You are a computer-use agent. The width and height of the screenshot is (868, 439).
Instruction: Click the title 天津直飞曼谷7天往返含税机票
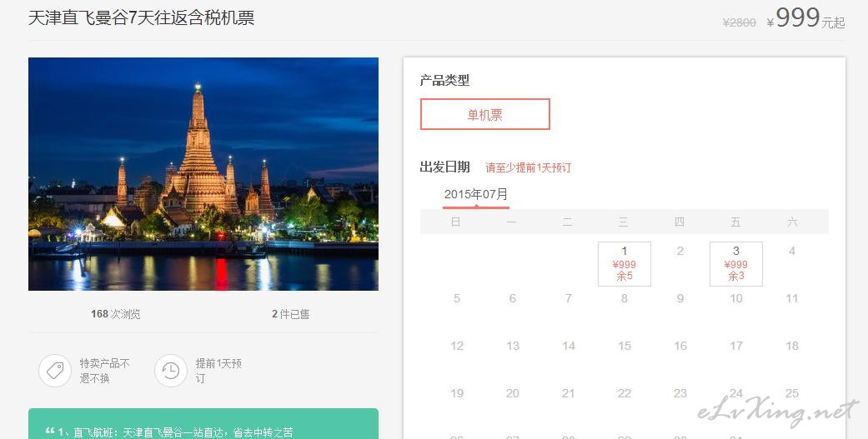[x=141, y=17]
